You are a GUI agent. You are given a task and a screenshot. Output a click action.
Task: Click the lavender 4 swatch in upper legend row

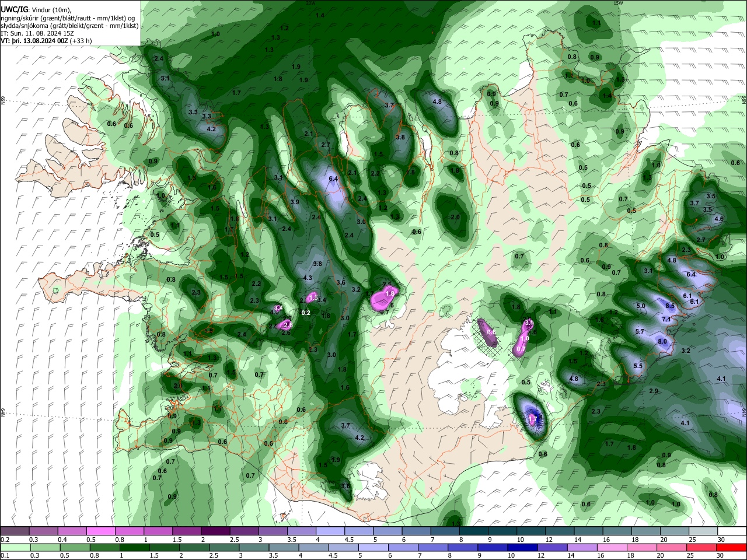pyautogui.click(x=330, y=531)
